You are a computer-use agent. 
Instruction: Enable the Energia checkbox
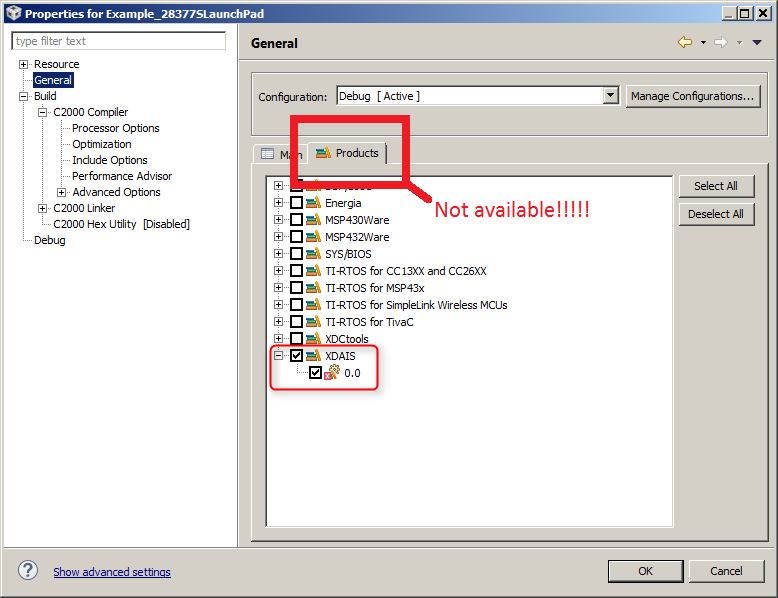(296, 202)
